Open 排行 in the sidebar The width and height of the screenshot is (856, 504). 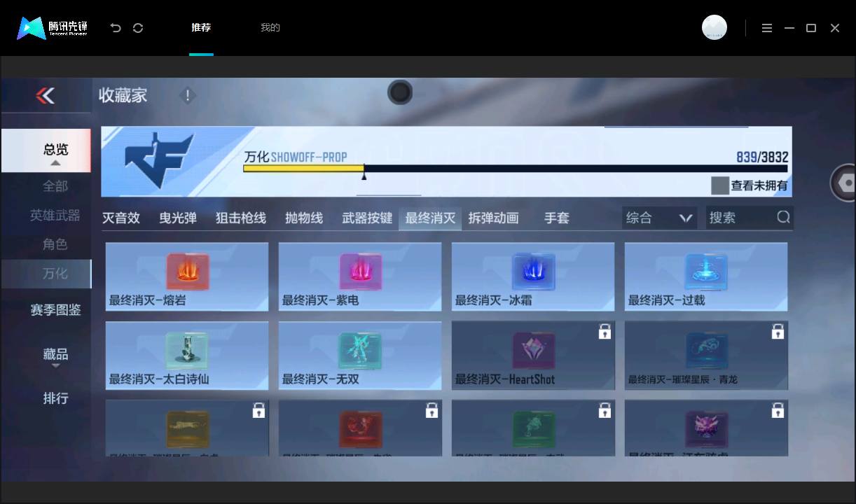pos(55,398)
